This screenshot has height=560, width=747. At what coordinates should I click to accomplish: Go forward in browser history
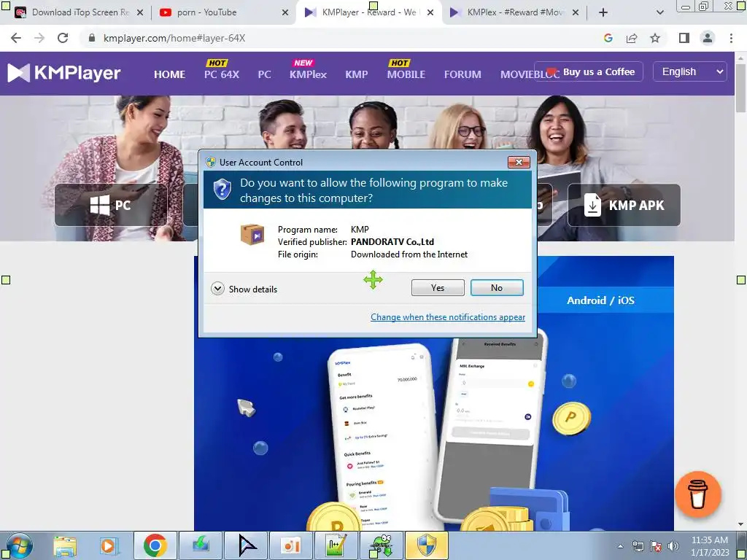point(39,38)
